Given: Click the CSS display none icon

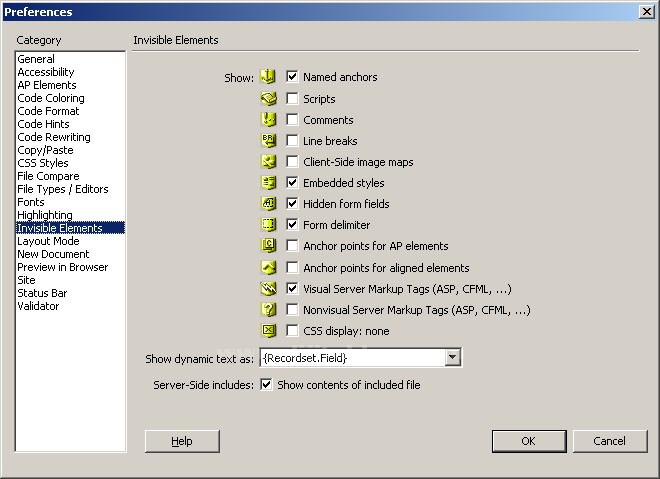Looking at the screenshot, I should 268,331.
